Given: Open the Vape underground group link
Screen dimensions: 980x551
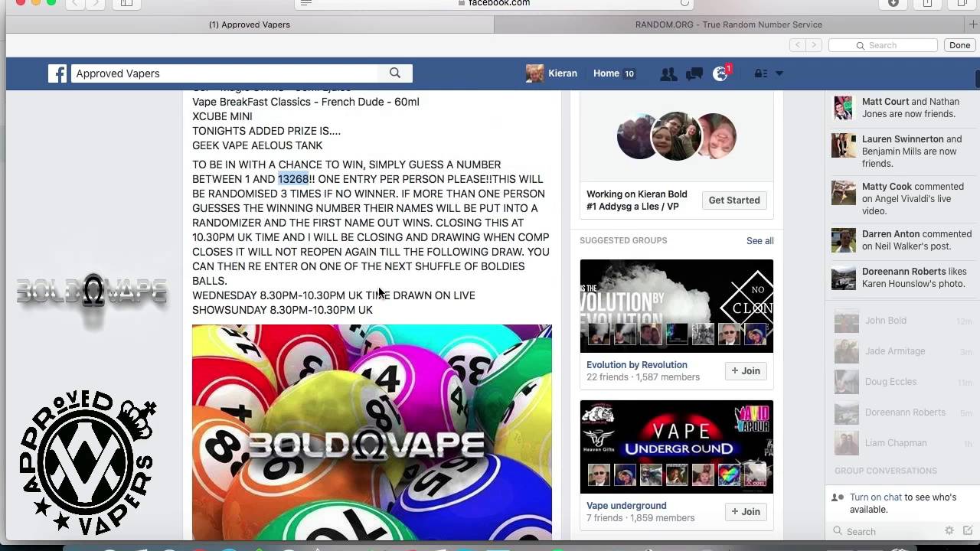Looking at the screenshot, I should pyautogui.click(x=626, y=506).
